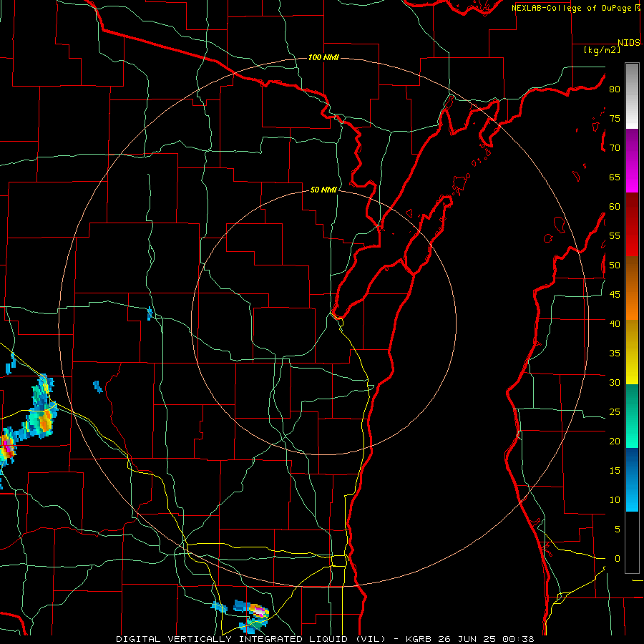Image resolution: width=644 pixels, height=644 pixels.
Task: Click the scale value 65
Action: (x=615, y=177)
